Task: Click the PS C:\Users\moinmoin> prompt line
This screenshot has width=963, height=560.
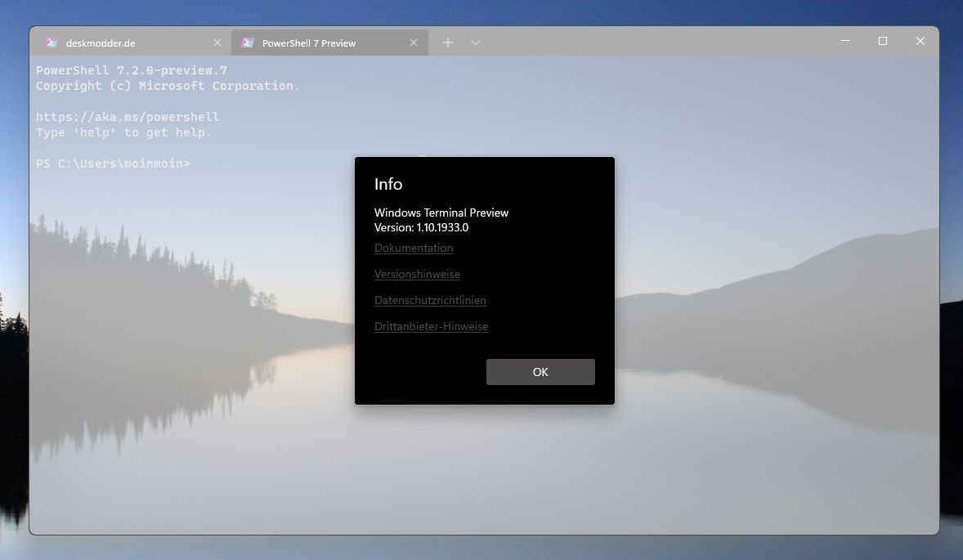Action: 113,164
